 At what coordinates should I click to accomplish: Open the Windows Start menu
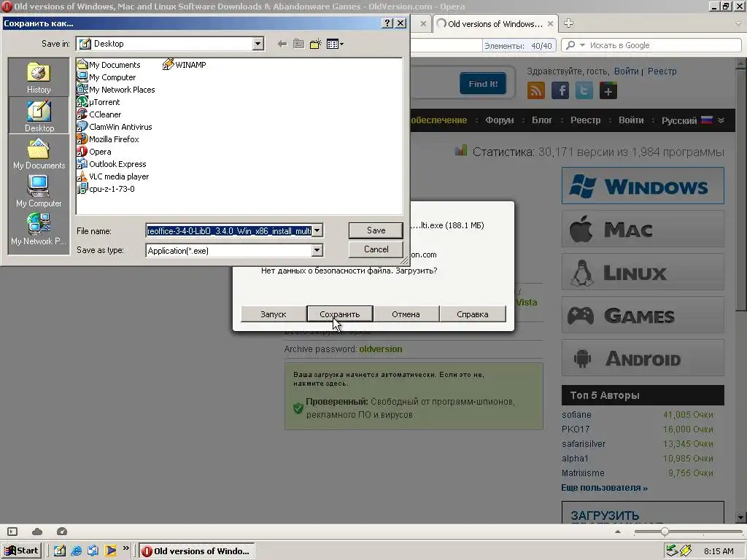click(x=22, y=551)
